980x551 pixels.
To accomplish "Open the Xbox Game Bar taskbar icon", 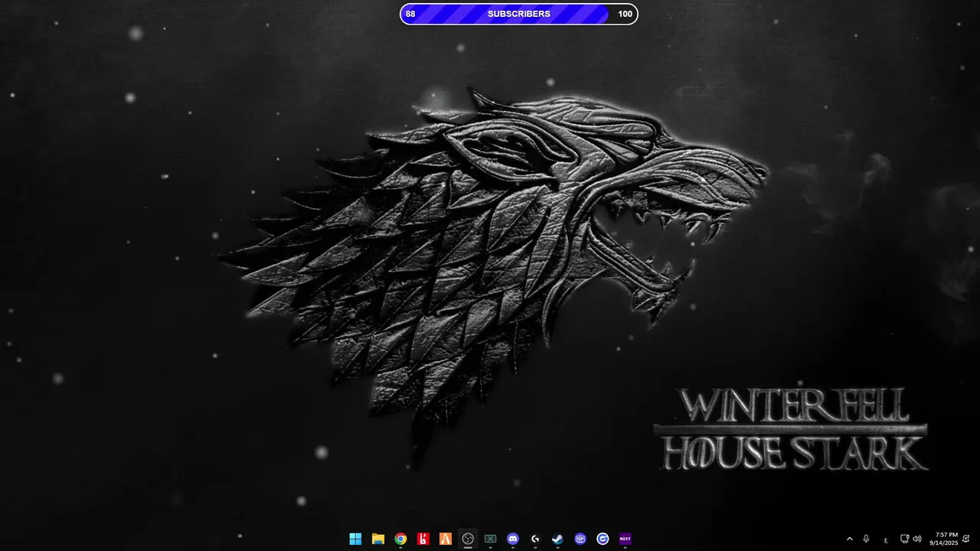I will point(490,539).
